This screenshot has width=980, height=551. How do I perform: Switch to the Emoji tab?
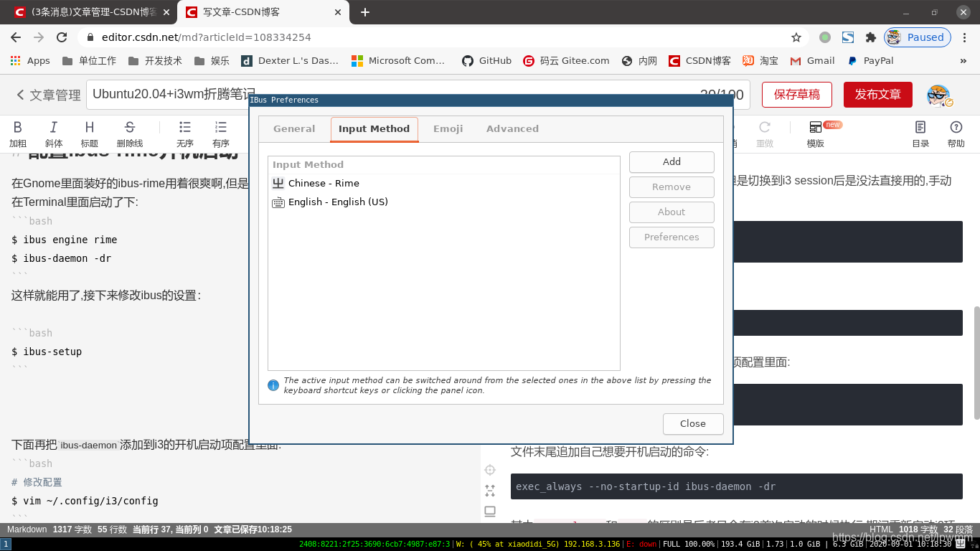click(448, 129)
